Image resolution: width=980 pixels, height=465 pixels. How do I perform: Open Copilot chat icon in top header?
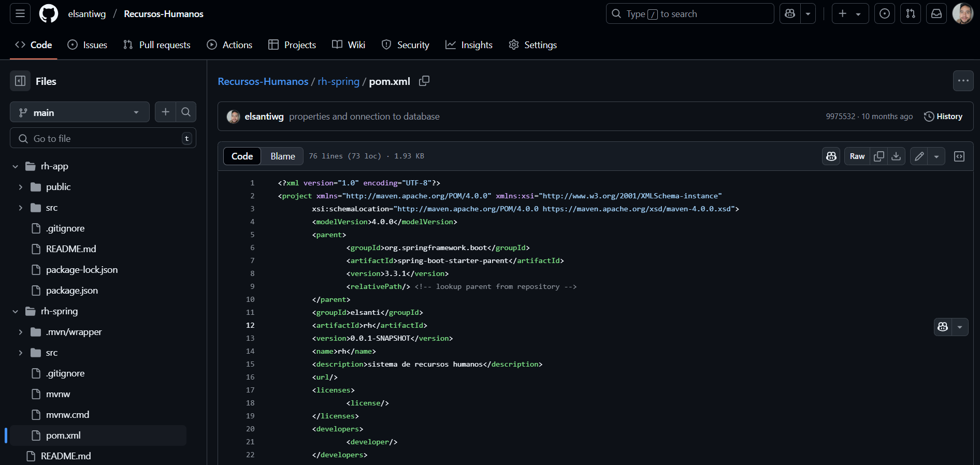[x=790, y=13]
